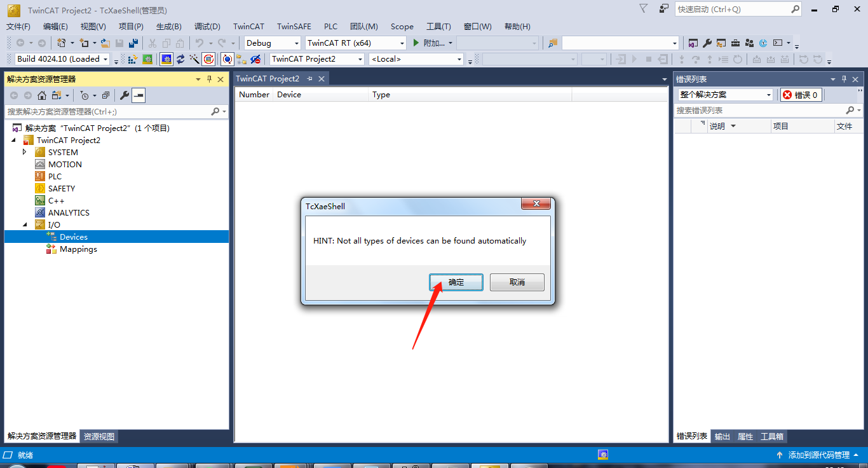Click the New Project toolbar icon
The height and width of the screenshot is (468, 868).
(x=61, y=43)
